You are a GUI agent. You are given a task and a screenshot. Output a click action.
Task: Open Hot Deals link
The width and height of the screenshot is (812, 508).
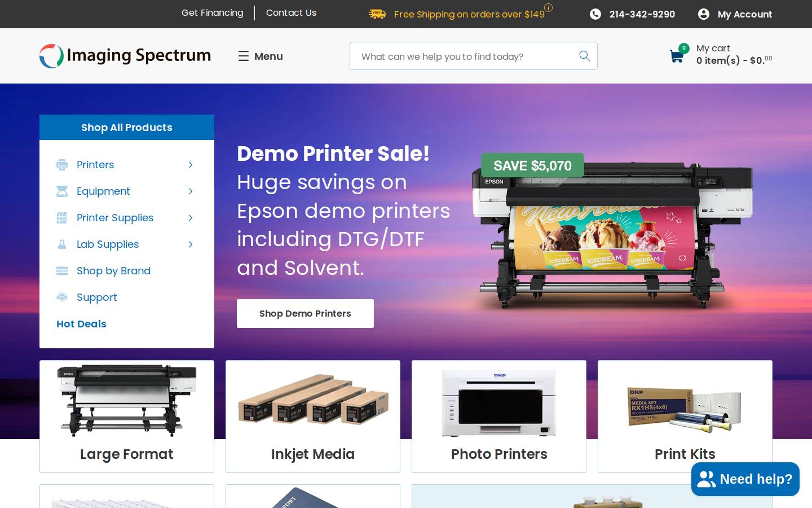pyautogui.click(x=81, y=324)
